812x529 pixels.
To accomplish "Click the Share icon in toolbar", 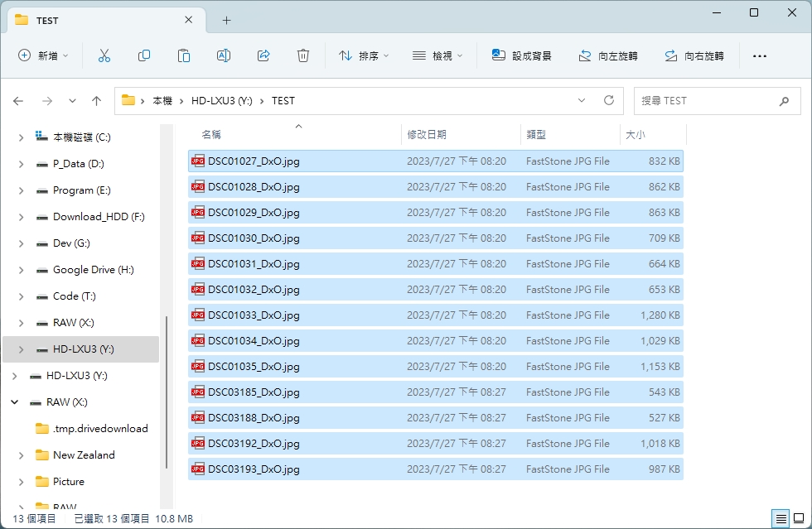I will pos(263,55).
